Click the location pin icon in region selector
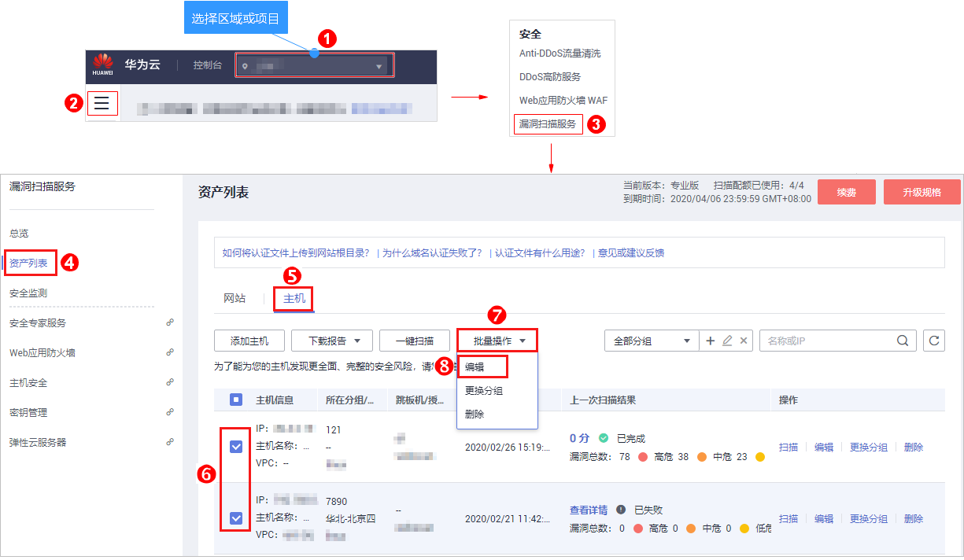 tap(245, 67)
